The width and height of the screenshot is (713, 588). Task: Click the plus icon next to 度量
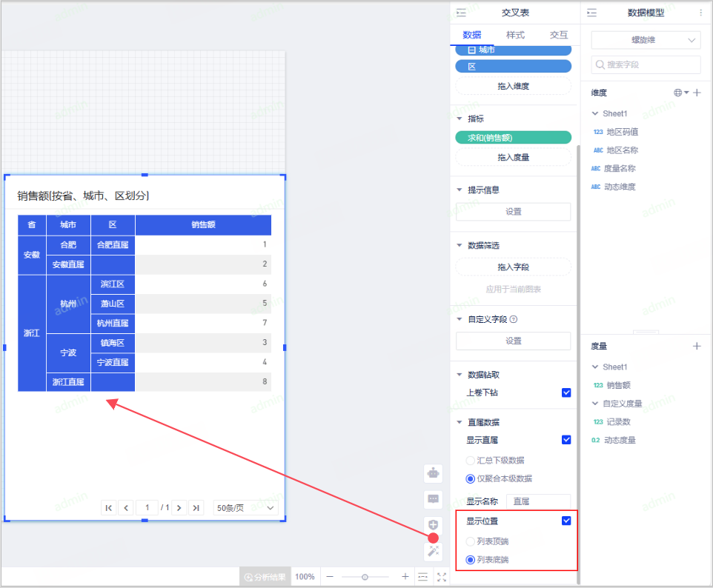[697, 346]
